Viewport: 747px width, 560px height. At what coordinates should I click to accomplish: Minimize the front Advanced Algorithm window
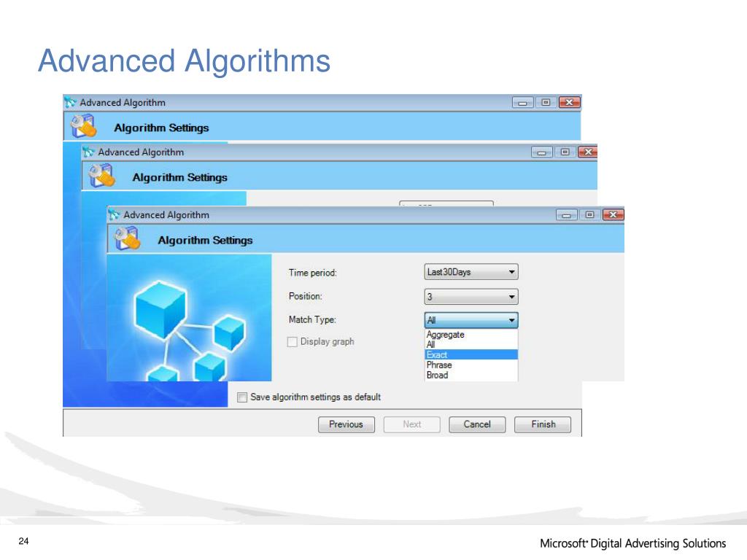566,215
